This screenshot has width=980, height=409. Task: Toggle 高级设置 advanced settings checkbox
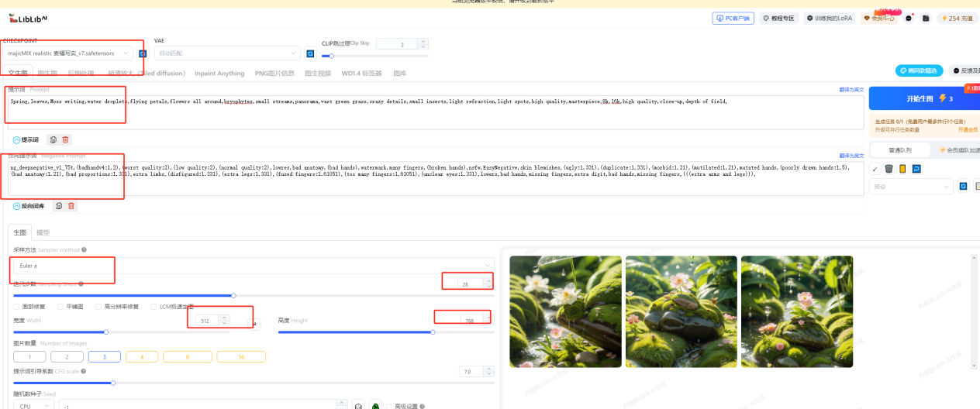(390, 406)
